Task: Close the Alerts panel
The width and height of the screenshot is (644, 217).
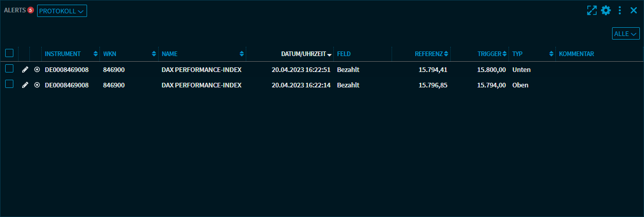Action: 634,10
